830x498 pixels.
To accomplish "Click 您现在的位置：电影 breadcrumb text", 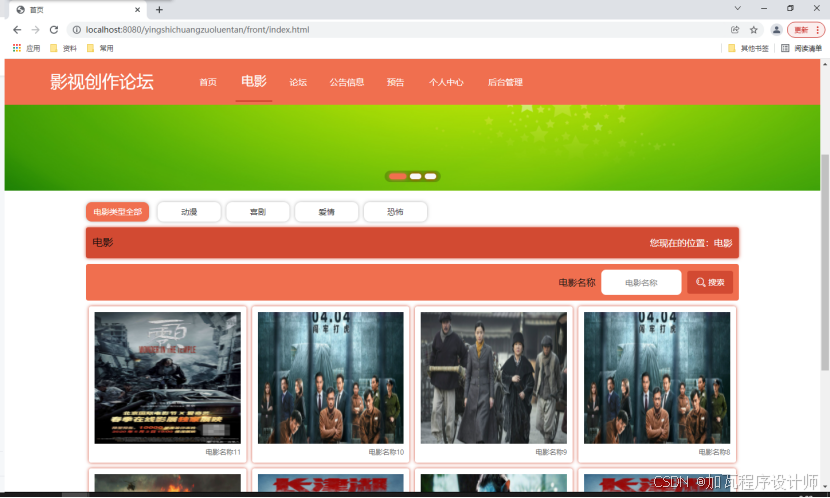I will 691,243.
